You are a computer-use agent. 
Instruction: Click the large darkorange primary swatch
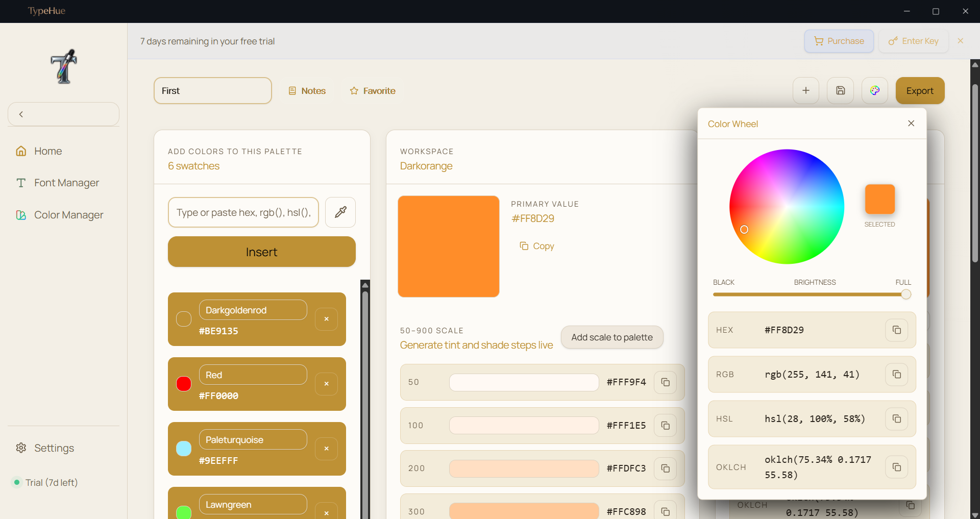(449, 246)
